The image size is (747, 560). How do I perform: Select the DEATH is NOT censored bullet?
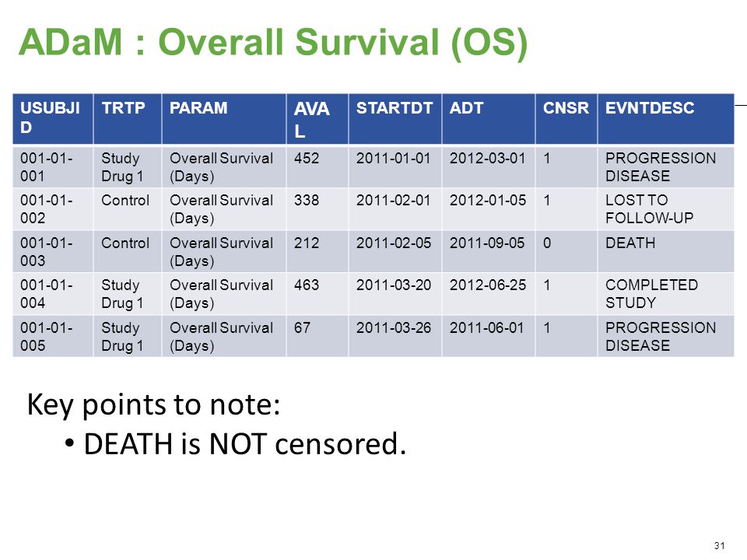[236, 444]
